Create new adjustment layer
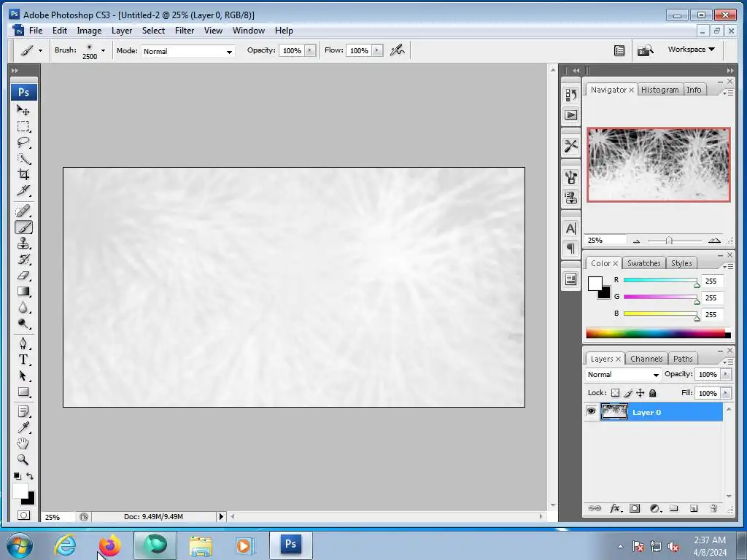Image resolution: width=747 pixels, height=560 pixels. click(x=654, y=508)
